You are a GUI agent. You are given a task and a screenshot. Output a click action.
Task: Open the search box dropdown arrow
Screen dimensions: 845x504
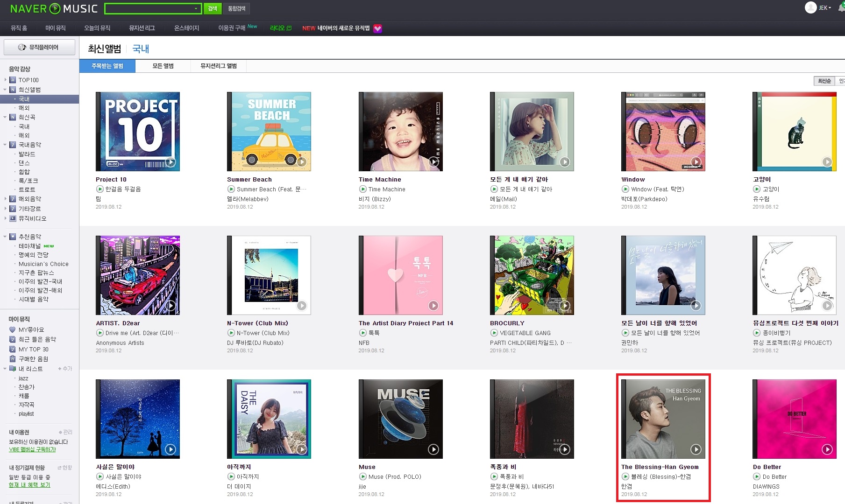point(196,8)
